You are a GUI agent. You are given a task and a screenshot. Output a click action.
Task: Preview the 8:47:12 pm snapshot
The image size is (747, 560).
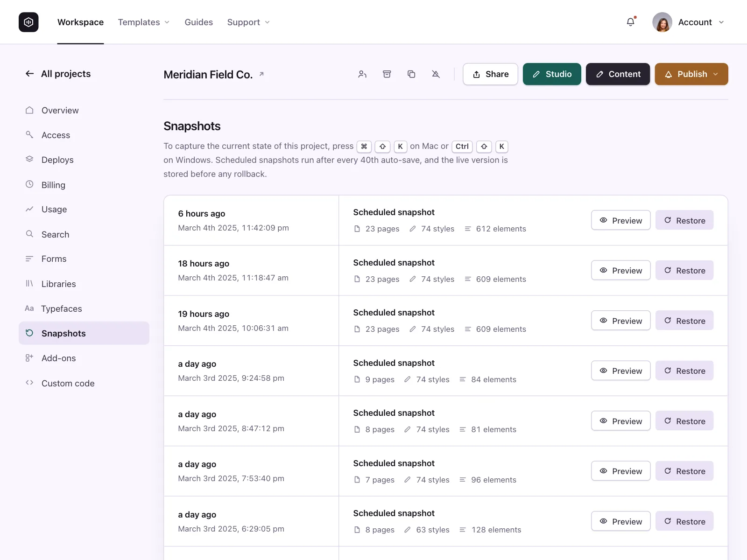[620, 421]
